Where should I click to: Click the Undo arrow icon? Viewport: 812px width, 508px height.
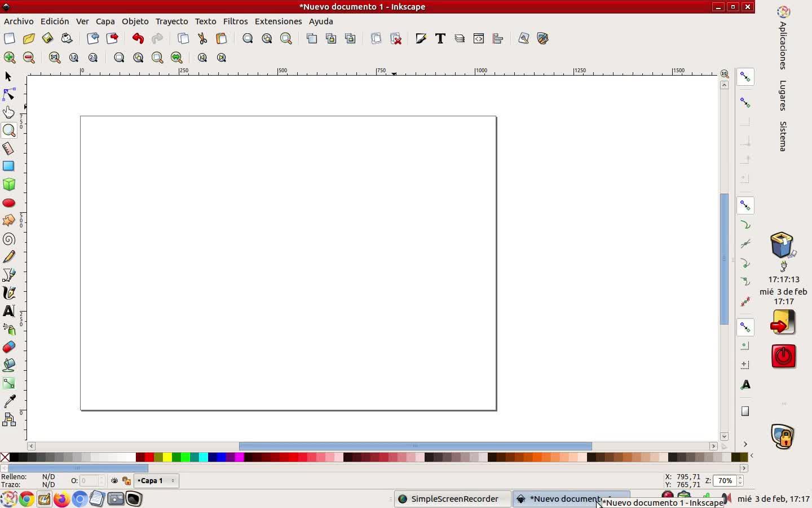[138, 38]
